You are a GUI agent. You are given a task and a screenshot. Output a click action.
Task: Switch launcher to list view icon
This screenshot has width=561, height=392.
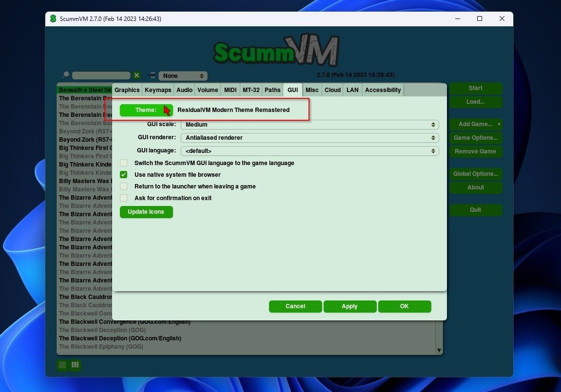tap(62, 365)
